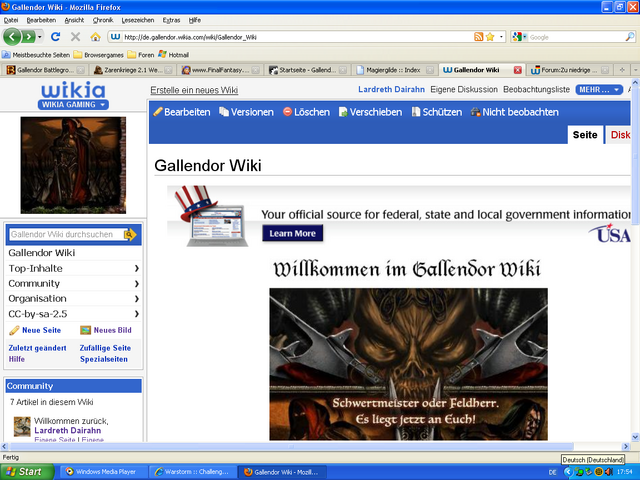Open back/forward history dropdown arrow
This screenshot has height=480, width=640.
(x=40, y=37)
